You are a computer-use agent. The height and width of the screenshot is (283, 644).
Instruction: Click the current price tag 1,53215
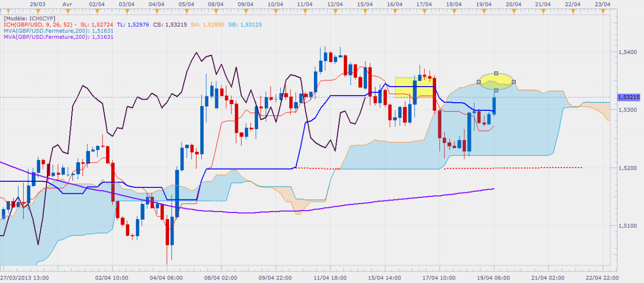point(629,97)
